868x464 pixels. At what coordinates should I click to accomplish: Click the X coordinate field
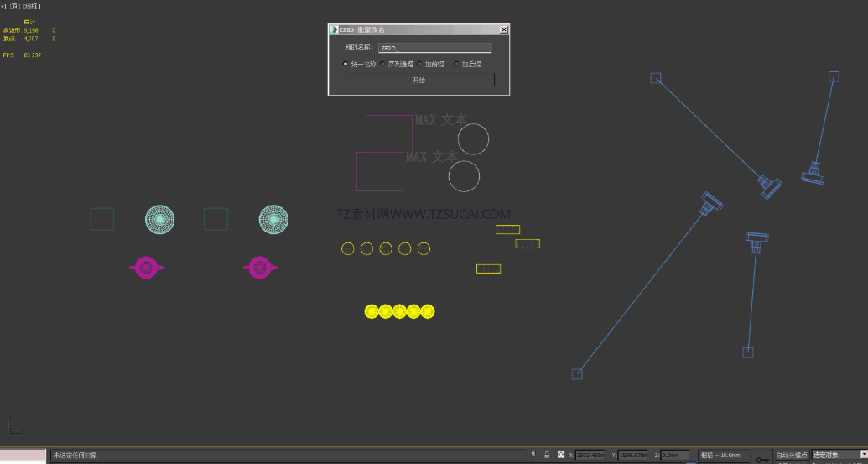click(590, 455)
